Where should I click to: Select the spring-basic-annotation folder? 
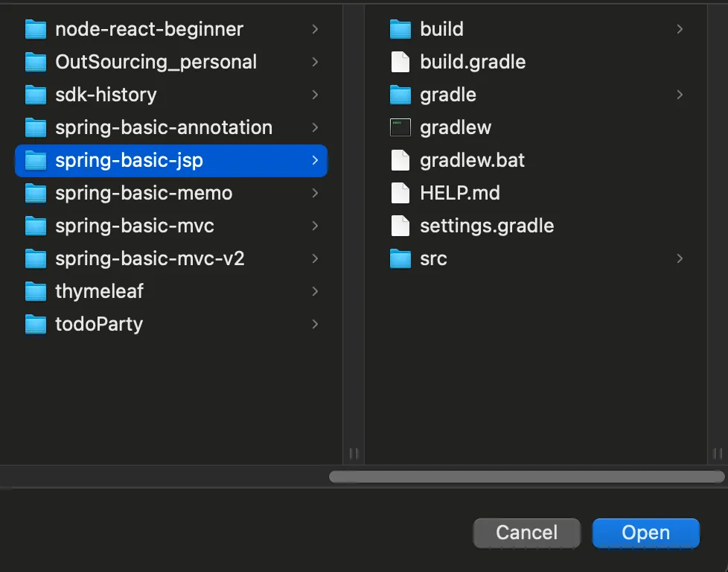pyautogui.click(x=171, y=127)
